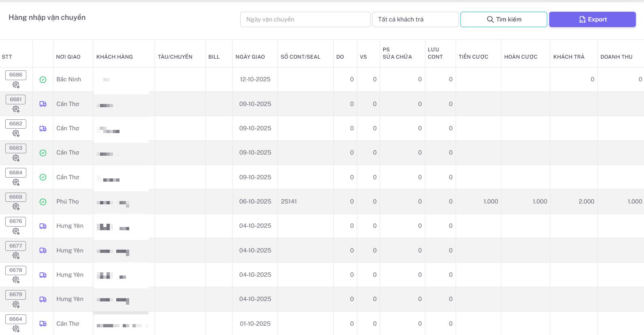Open settings gear for row 6668
The image size is (644, 335).
[x=16, y=207]
